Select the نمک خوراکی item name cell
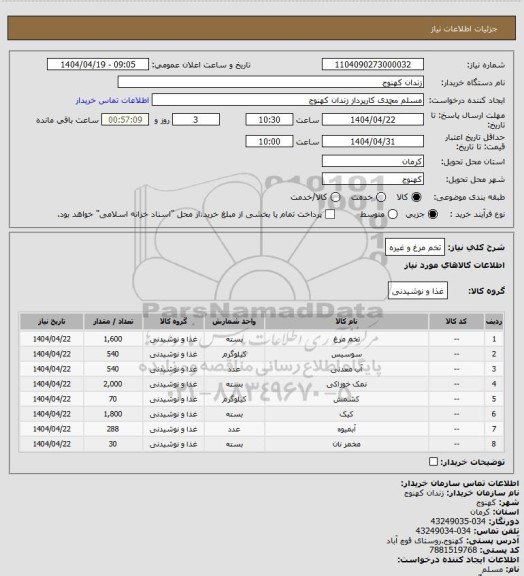Image resolution: width=524 pixels, height=576 pixels. [346, 384]
